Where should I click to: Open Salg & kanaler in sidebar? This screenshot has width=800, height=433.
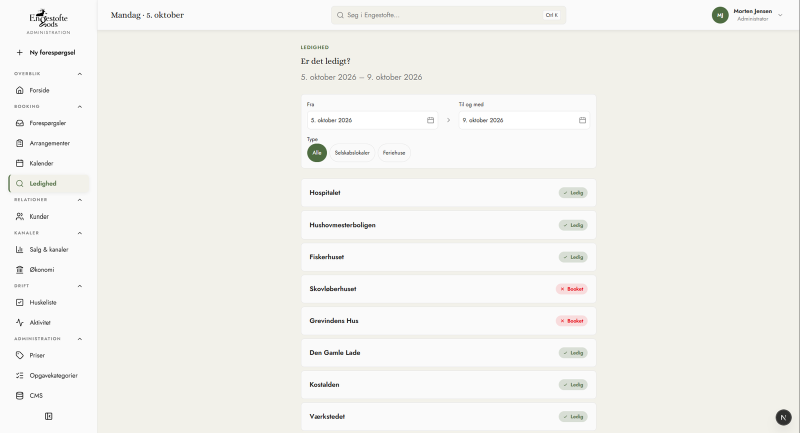[48, 249]
